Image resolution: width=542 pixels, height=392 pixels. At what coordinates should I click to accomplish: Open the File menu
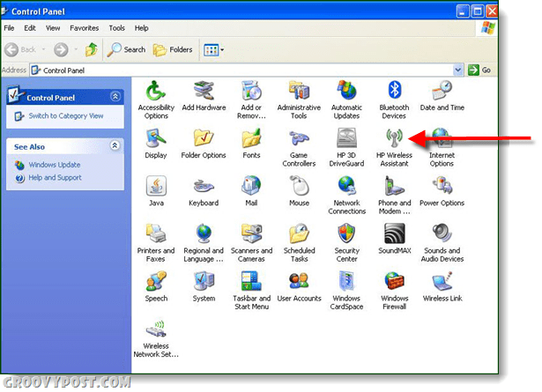click(9, 28)
